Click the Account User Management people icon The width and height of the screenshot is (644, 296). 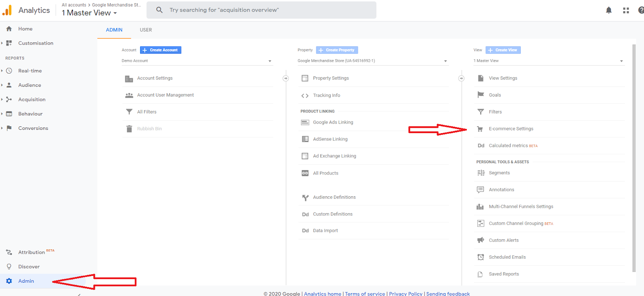[129, 95]
